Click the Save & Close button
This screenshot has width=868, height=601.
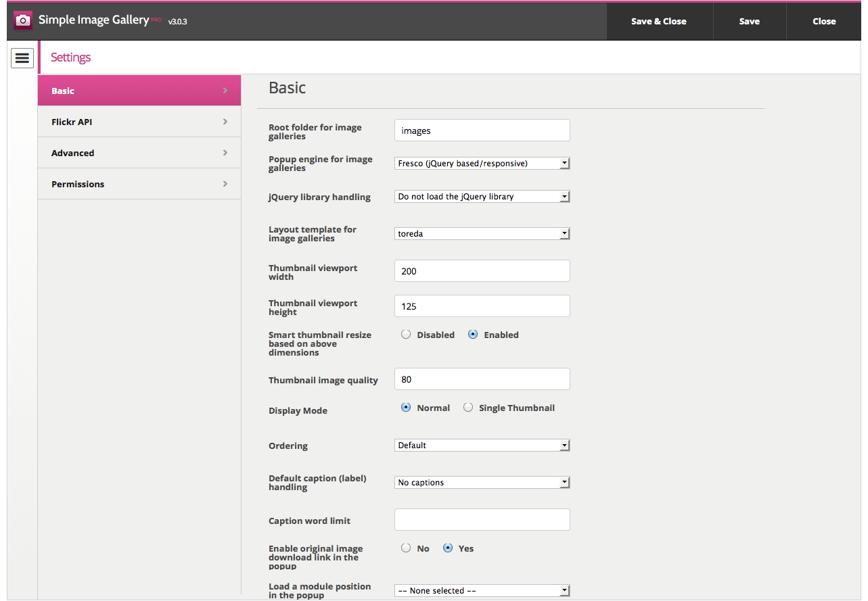pyautogui.click(x=659, y=21)
